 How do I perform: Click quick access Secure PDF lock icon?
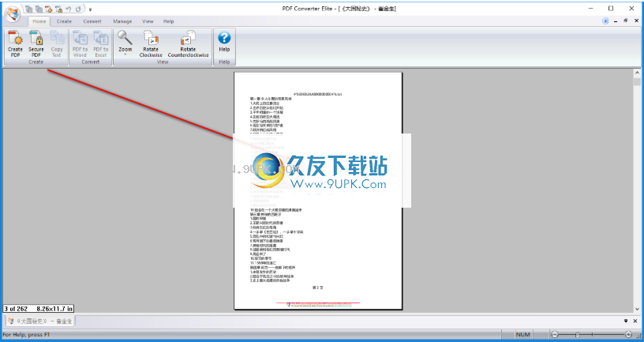coord(58,9)
